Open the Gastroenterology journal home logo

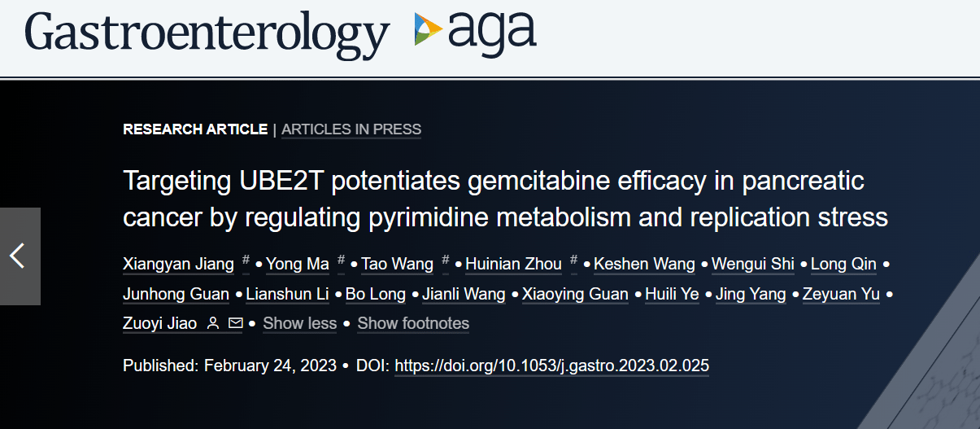point(207,35)
